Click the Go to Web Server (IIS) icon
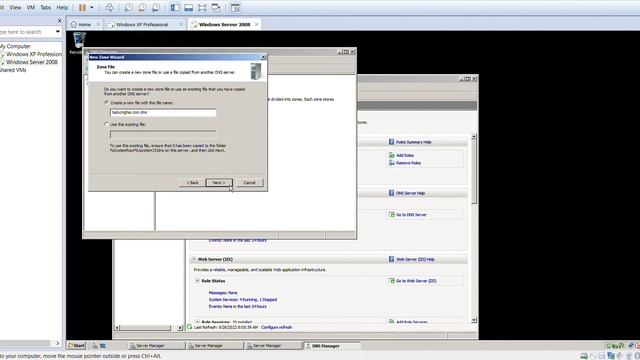 click(x=391, y=281)
